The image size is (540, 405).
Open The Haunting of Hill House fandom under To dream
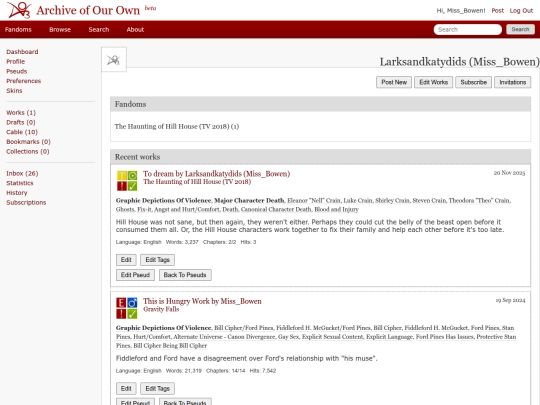pyautogui.click(x=197, y=181)
